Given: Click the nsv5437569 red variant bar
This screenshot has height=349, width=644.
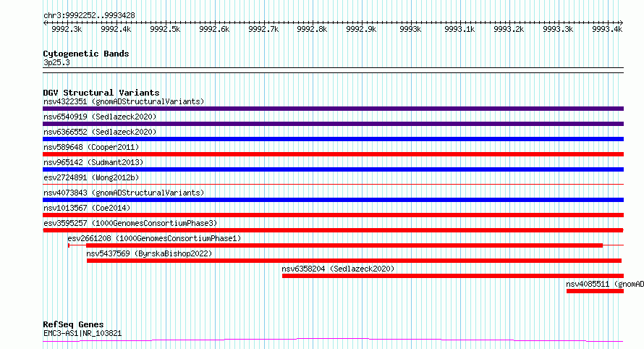Looking at the screenshot, I should tap(354, 261).
